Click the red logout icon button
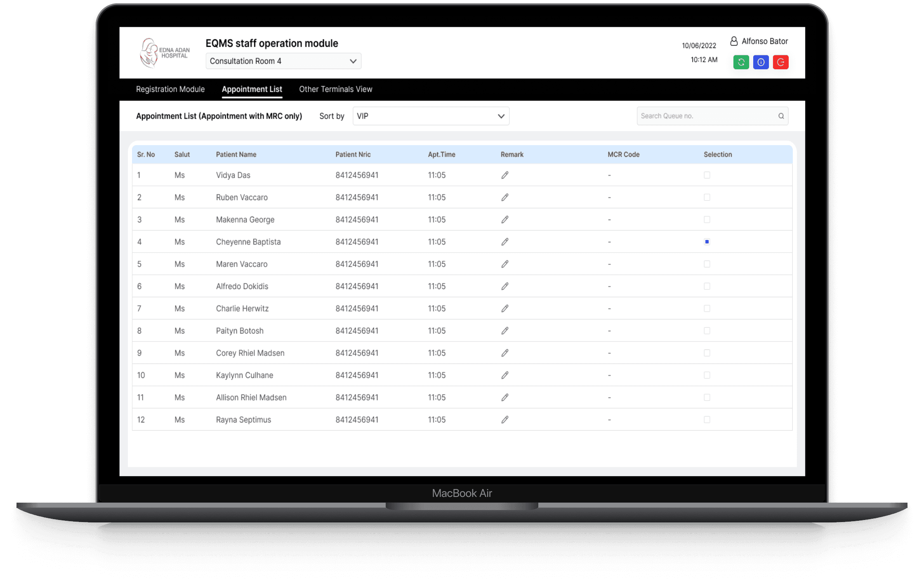This screenshot has width=924, height=588. (780, 62)
